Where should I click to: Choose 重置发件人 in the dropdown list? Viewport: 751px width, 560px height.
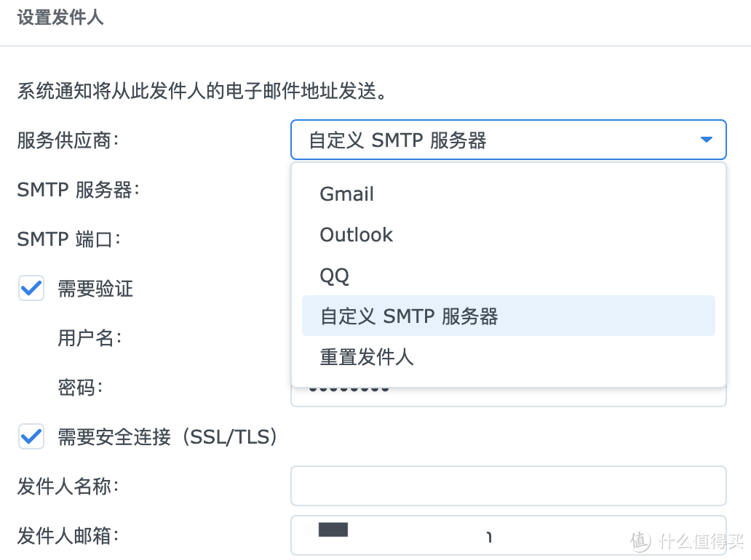click(x=367, y=356)
